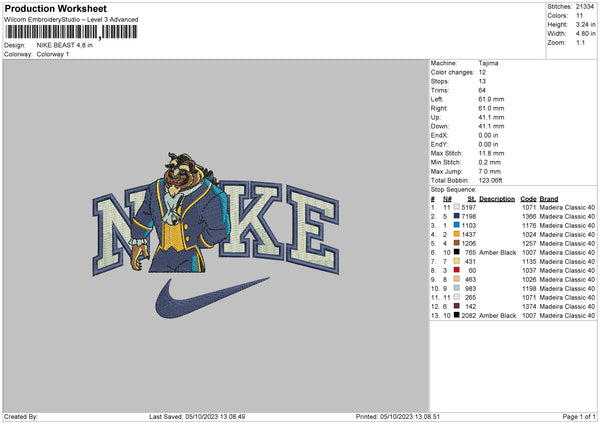
Task: Click the Up measurement row label
Action: tap(435, 117)
